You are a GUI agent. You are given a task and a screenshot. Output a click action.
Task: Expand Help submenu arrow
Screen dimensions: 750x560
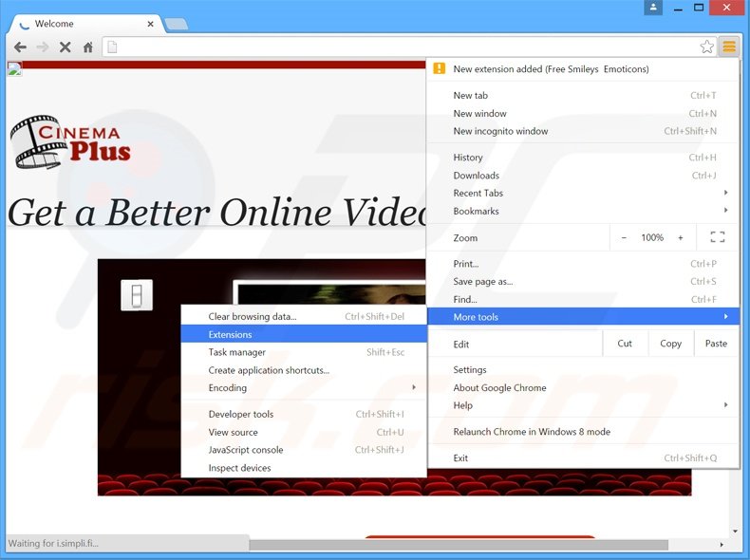(x=725, y=404)
